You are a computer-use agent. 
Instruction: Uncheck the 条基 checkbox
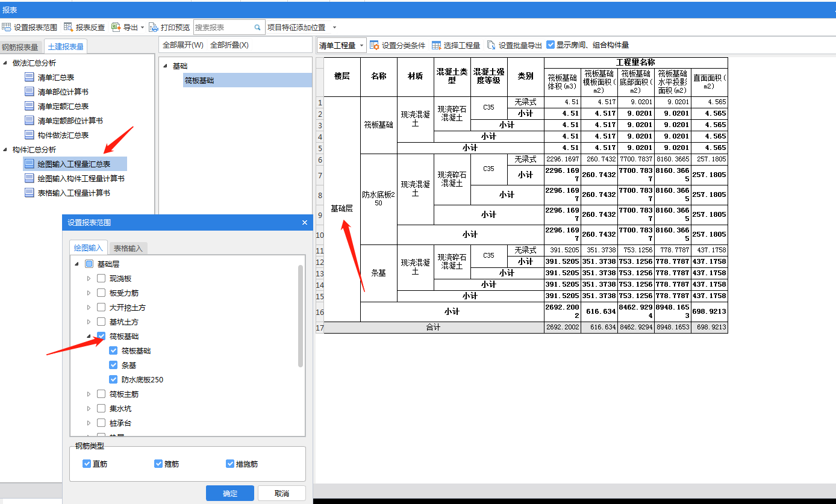point(113,365)
